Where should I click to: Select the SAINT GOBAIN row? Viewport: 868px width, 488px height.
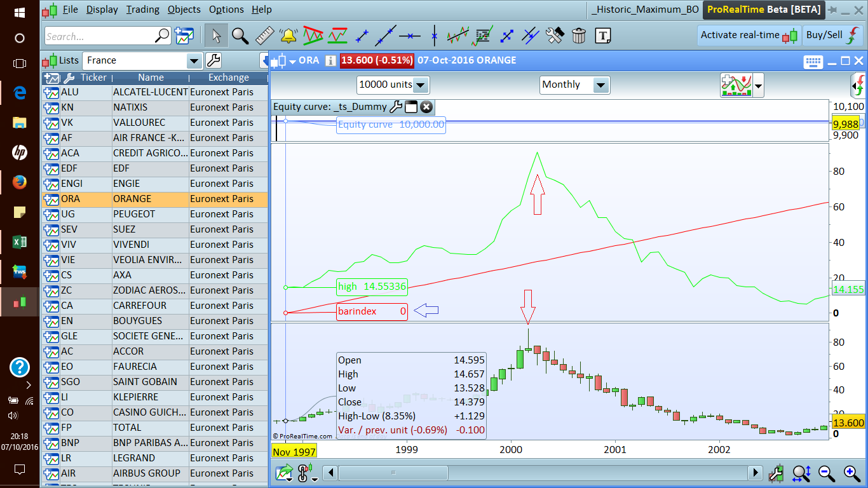click(x=155, y=382)
